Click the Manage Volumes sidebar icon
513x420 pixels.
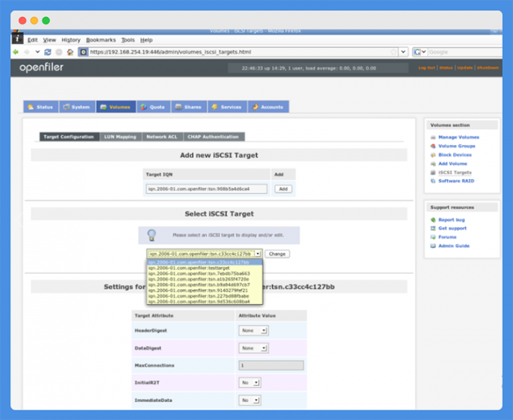coord(433,138)
